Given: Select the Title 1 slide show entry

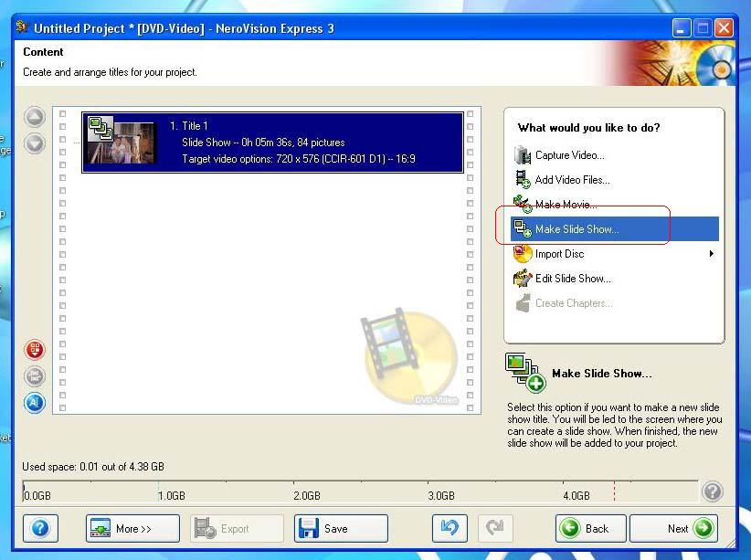Looking at the screenshot, I should coord(272,143).
